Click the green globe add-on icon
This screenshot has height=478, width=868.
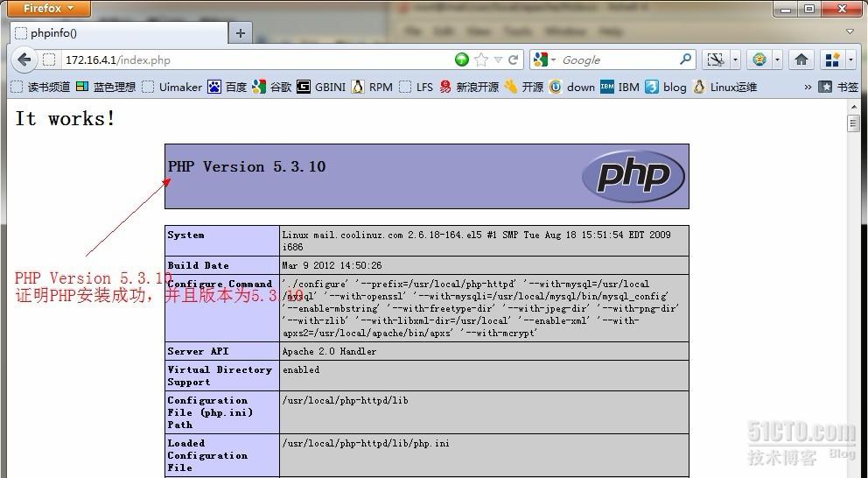[x=759, y=60]
